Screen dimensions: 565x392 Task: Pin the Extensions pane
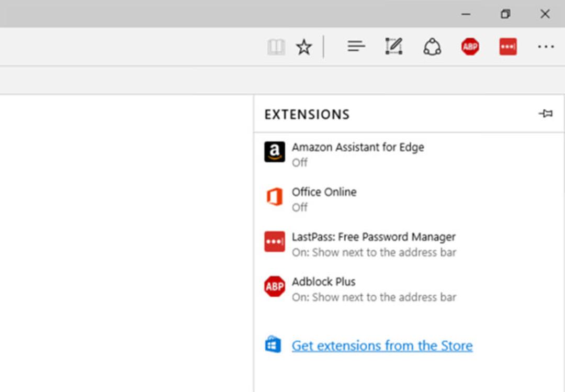546,114
